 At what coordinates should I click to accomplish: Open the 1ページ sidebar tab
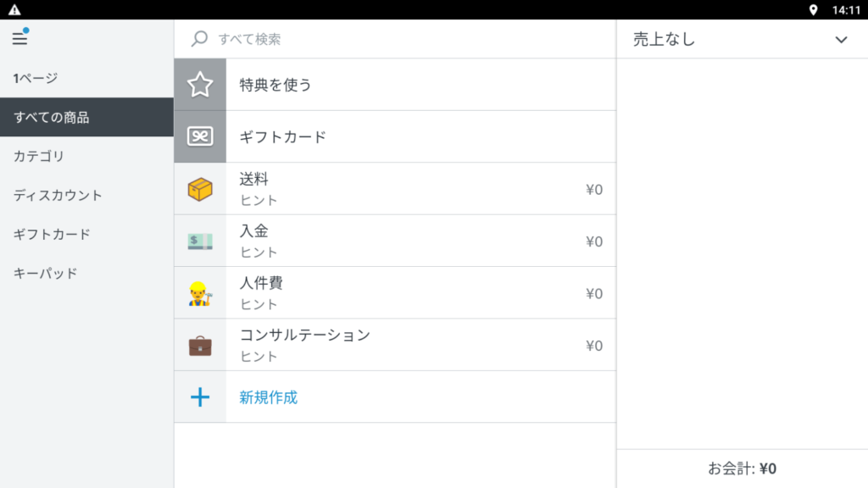36,79
